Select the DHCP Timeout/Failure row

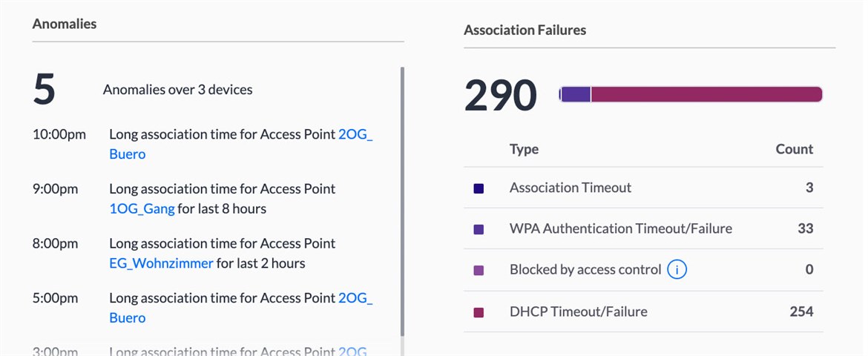pos(643,311)
